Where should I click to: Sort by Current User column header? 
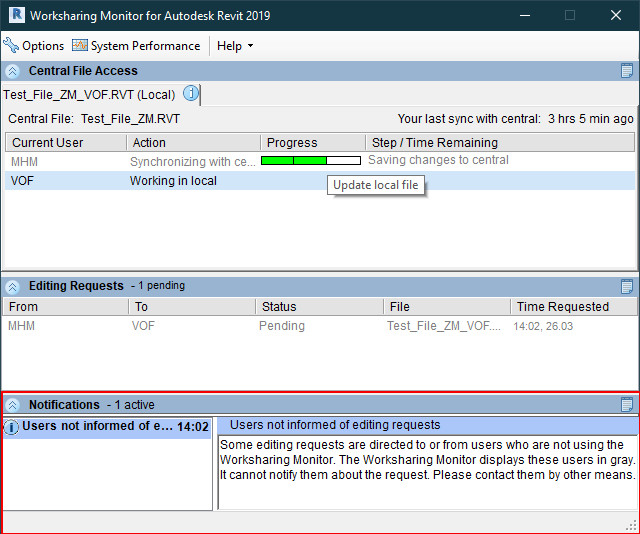point(64,143)
